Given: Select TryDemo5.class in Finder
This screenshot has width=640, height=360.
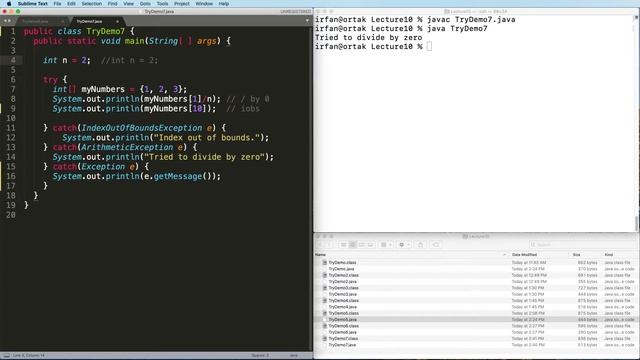Looking at the screenshot, I should coord(476,313).
